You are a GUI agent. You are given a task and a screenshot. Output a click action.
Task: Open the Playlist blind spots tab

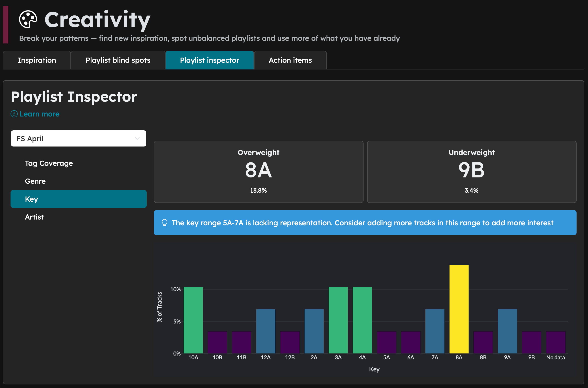click(x=118, y=60)
